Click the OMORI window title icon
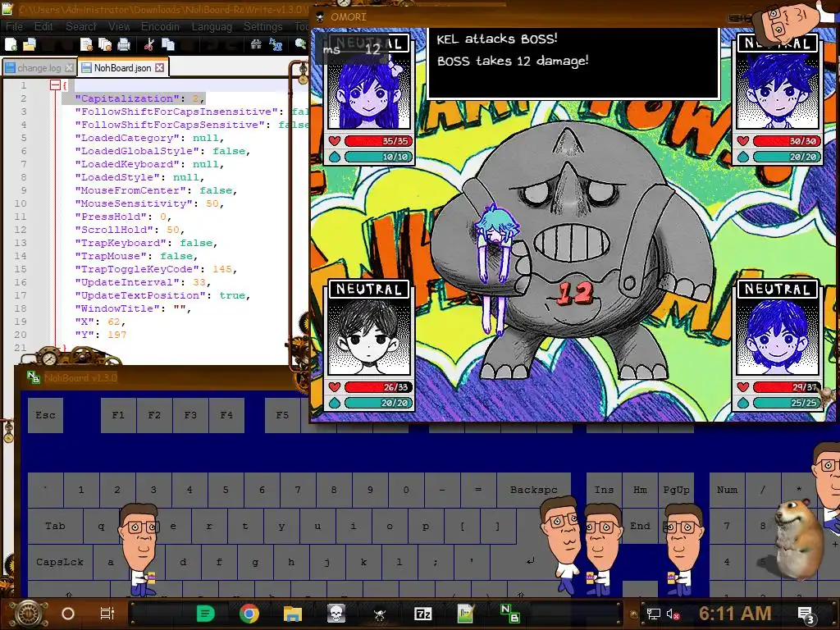This screenshot has height=630, width=840. 321,17
